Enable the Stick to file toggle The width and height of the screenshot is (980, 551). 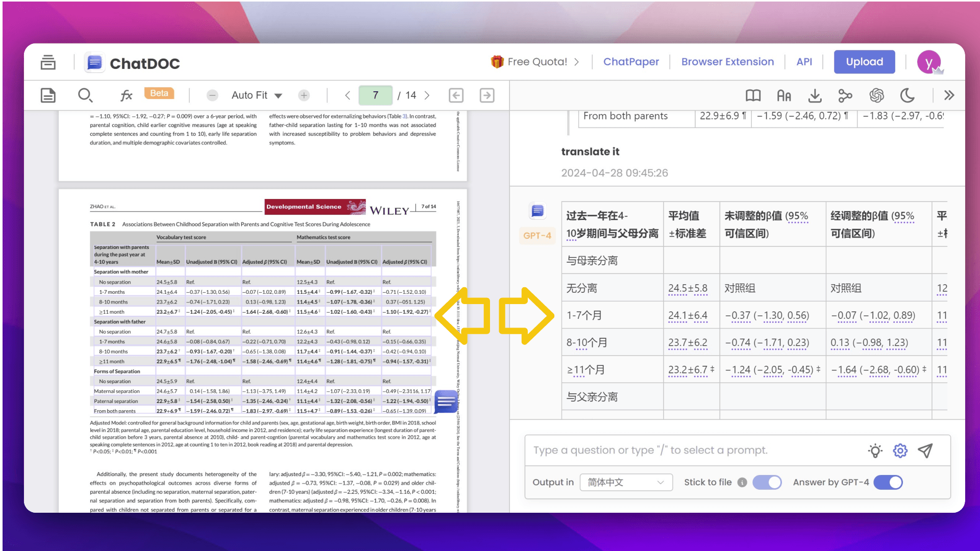tap(767, 482)
